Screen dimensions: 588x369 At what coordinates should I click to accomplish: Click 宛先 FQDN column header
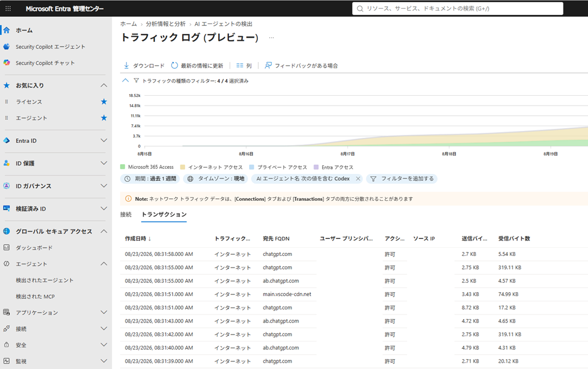click(x=276, y=238)
